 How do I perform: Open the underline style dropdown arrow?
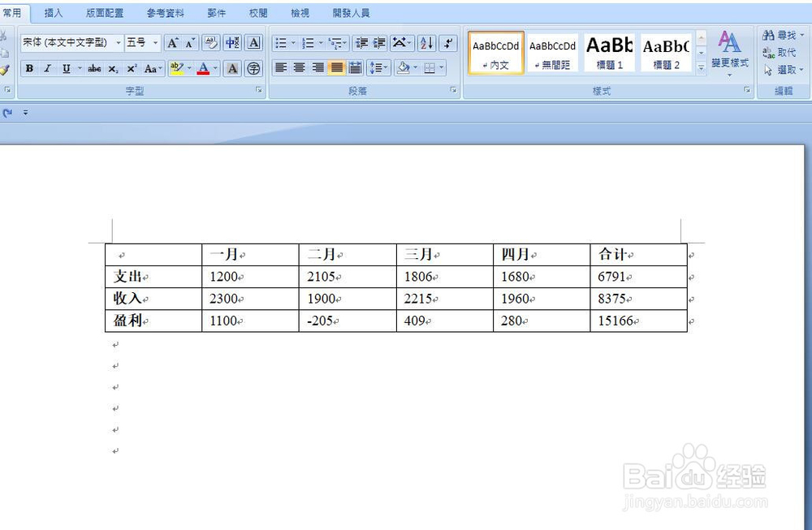click(x=80, y=68)
